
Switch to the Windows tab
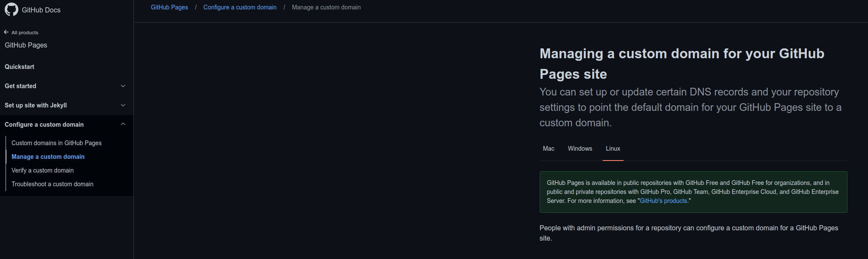580,149
